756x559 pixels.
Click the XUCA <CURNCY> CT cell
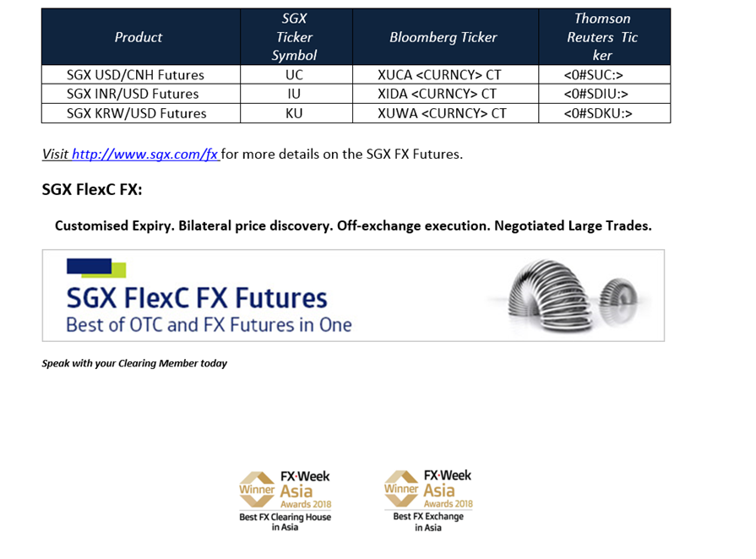[x=445, y=74]
